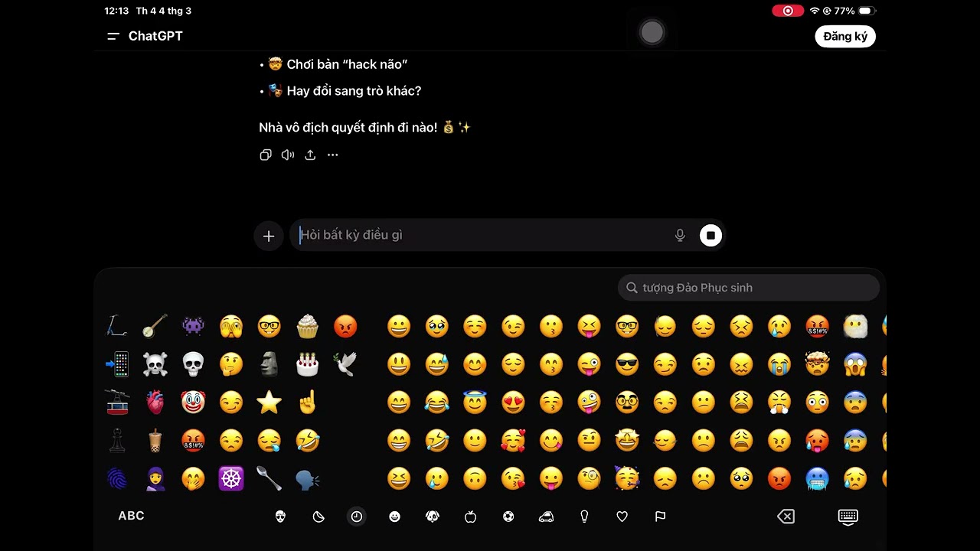Screen dimensions: 980x551
Task: Stop generation with the stop button
Action: coord(710,236)
